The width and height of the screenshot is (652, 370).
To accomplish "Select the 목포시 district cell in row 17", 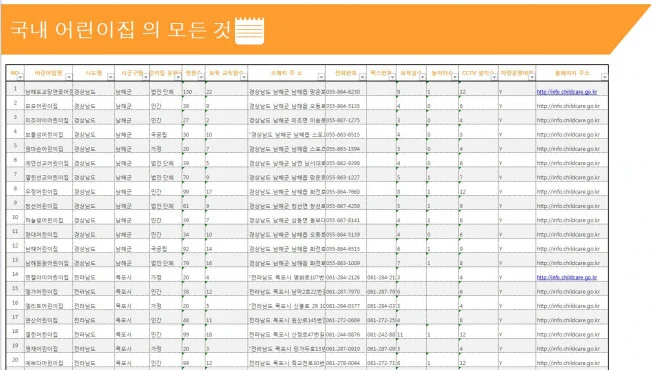I will (x=132, y=318).
